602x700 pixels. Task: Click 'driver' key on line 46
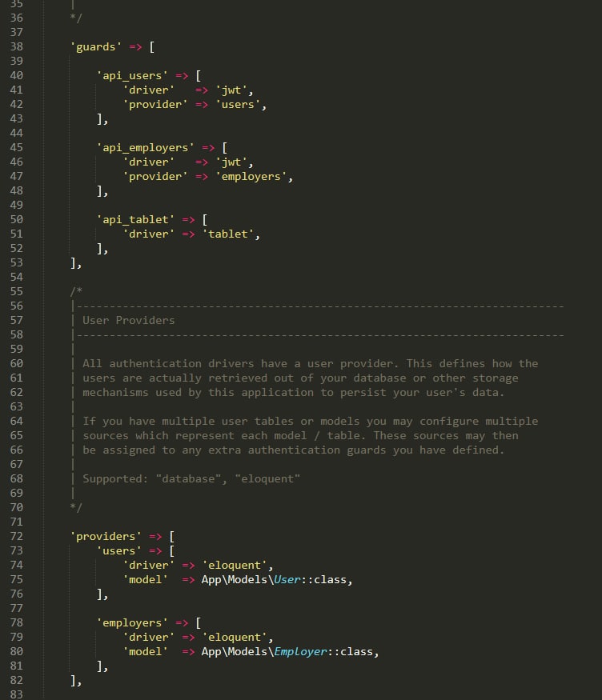[x=149, y=162]
